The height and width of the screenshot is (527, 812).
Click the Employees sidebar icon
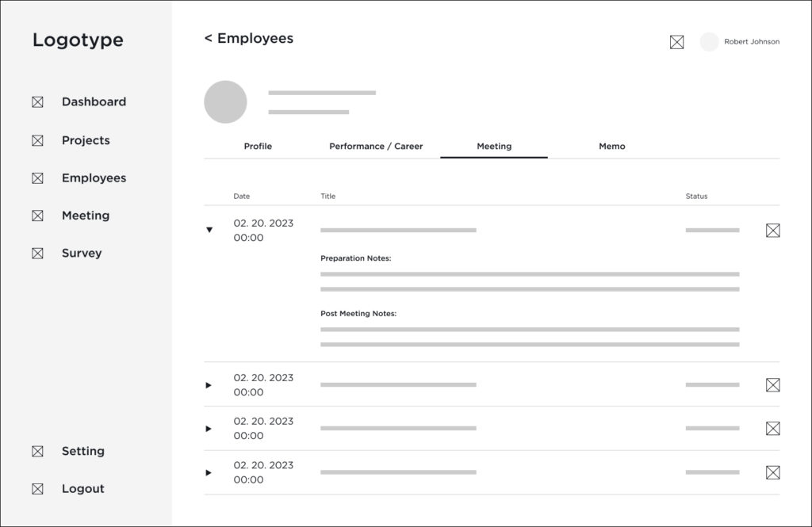pos(37,178)
